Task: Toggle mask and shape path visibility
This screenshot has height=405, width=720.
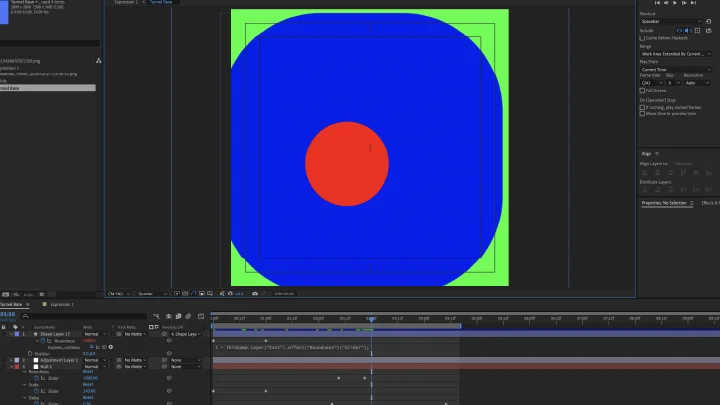Action: point(193,294)
